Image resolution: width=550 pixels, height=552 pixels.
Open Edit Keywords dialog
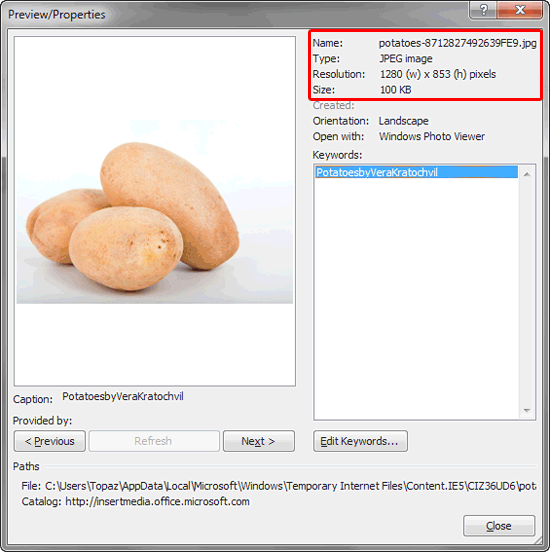pos(360,441)
